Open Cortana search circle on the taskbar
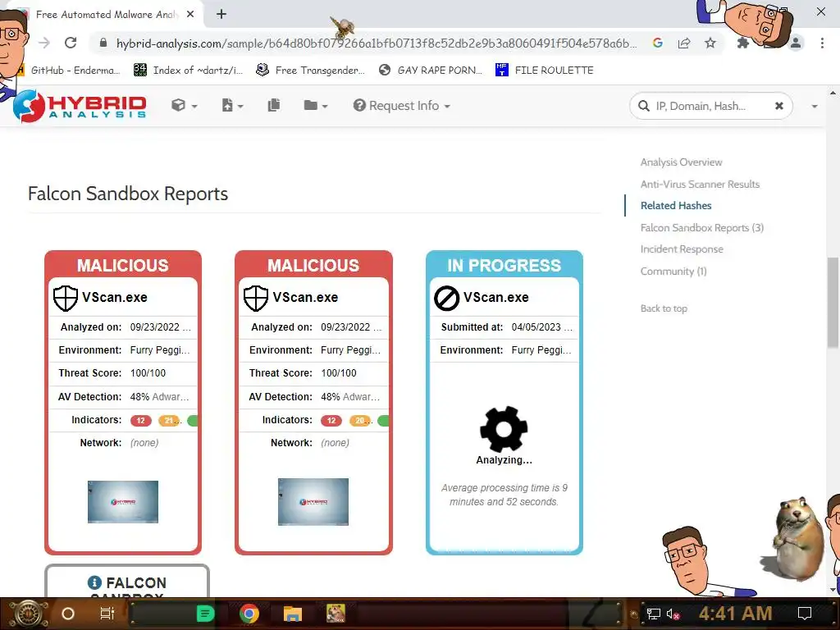Screen dimensions: 840x630 tap(68, 614)
